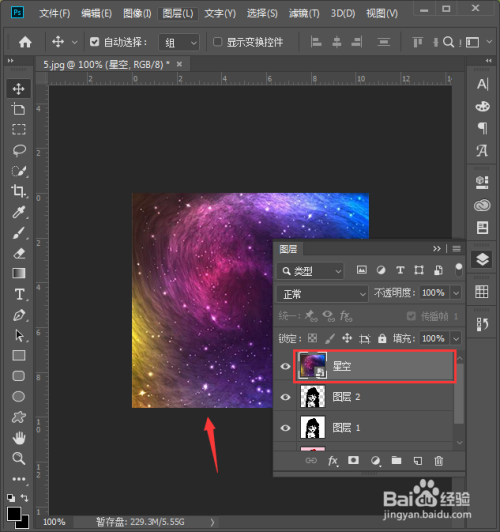Select the Artboard tool
The height and width of the screenshot is (532, 500).
tap(18, 109)
